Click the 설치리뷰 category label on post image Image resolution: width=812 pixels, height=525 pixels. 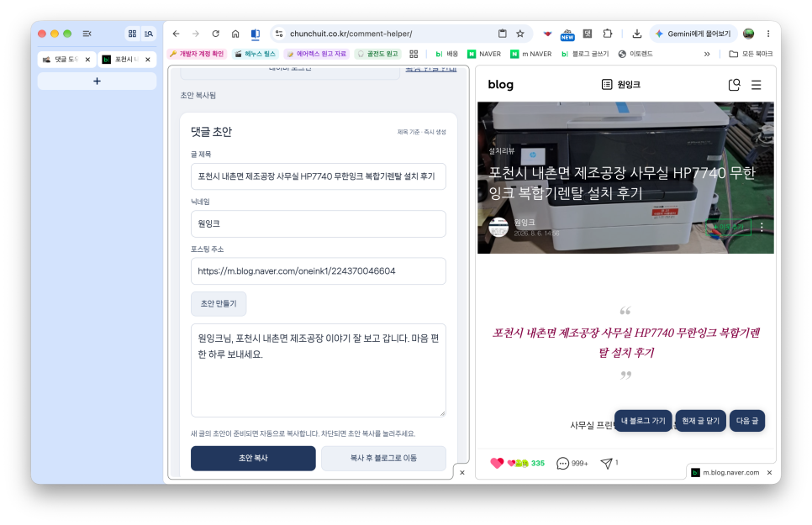[502, 150]
